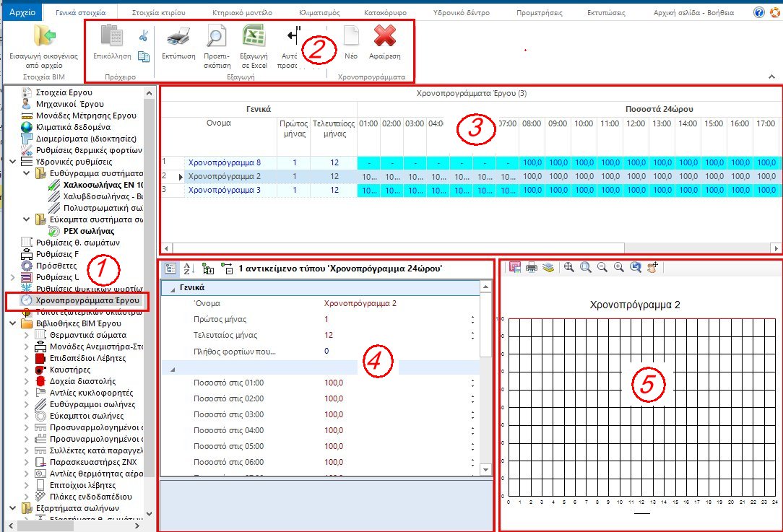Expand the Θερμαντικά σώματα node

[x=27, y=334]
